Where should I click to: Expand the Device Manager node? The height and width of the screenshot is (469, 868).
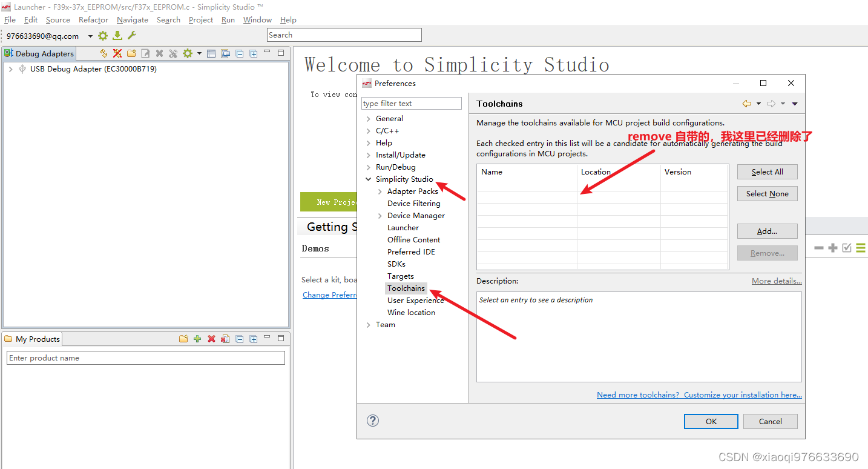tap(380, 216)
